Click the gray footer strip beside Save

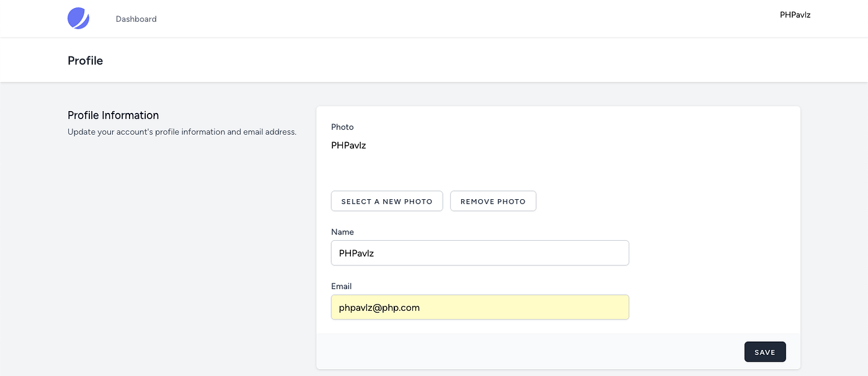click(527, 352)
